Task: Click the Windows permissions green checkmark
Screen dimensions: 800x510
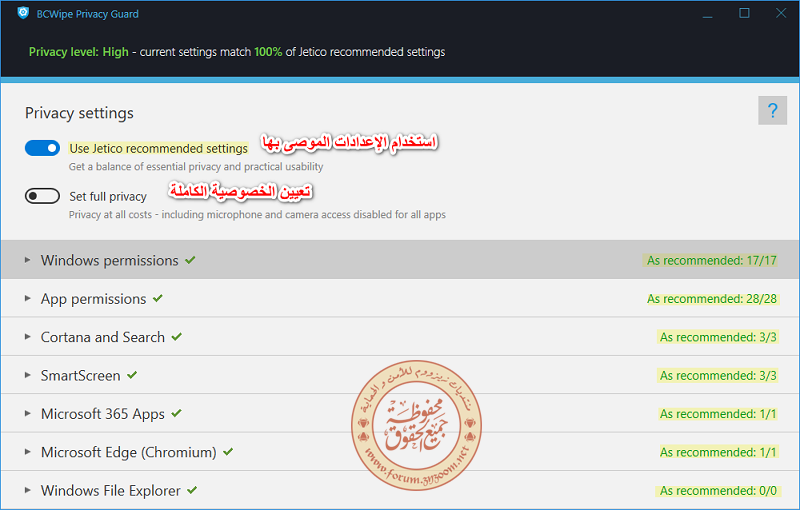Action: point(190,260)
